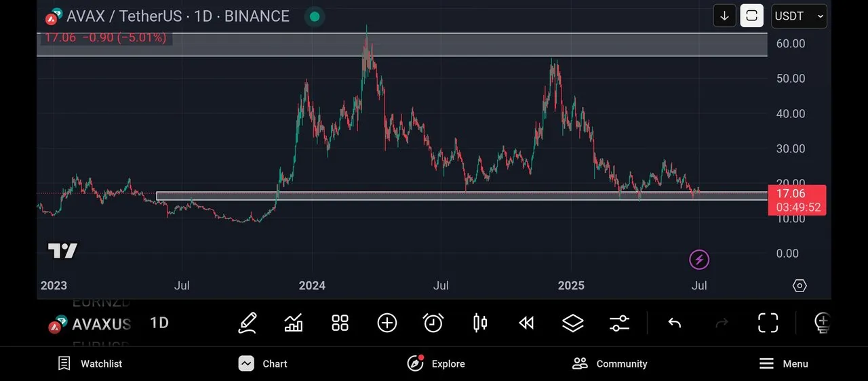Tap the green market status dot

(x=314, y=16)
